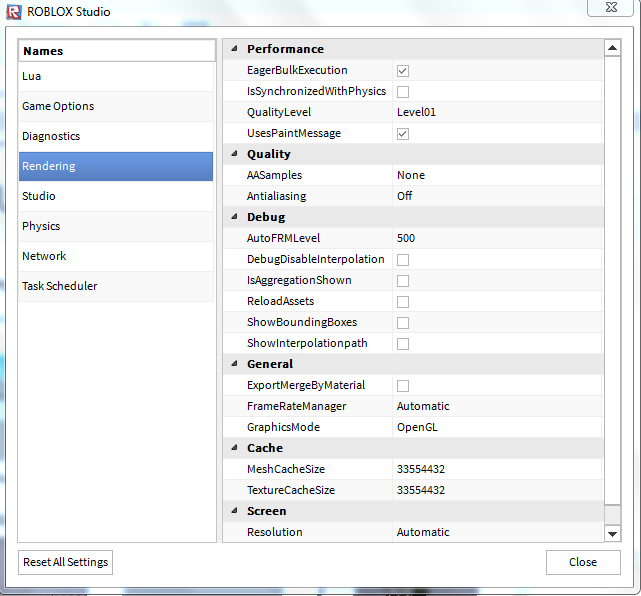The height and width of the screenshot is (596, 641).
Task: Click the AASamples property label
Action: point(274,175)
